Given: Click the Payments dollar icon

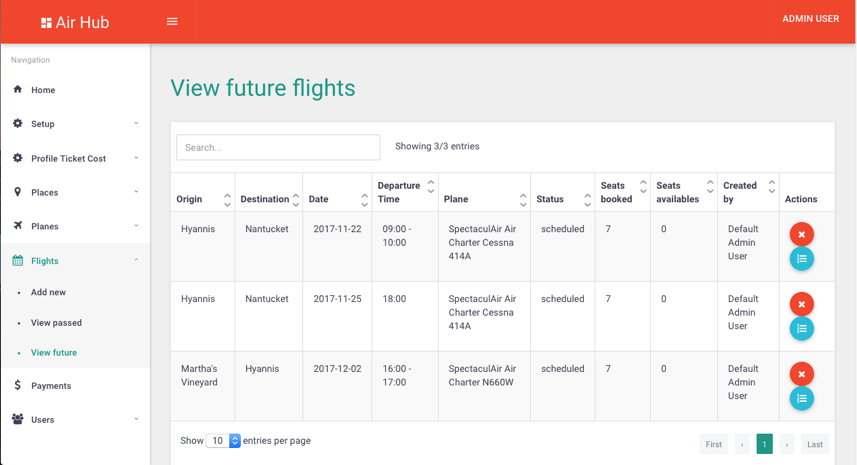Looking at the screenshot, I should click(18, 385).
